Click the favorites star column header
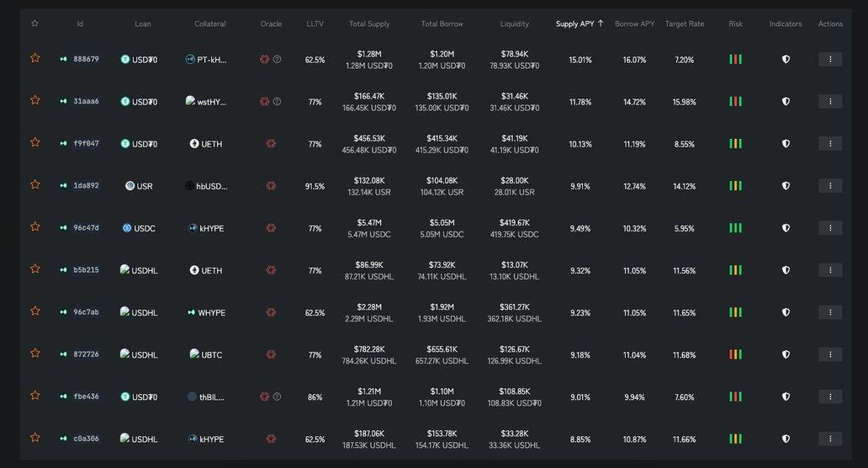 click(x=34, y=24)
